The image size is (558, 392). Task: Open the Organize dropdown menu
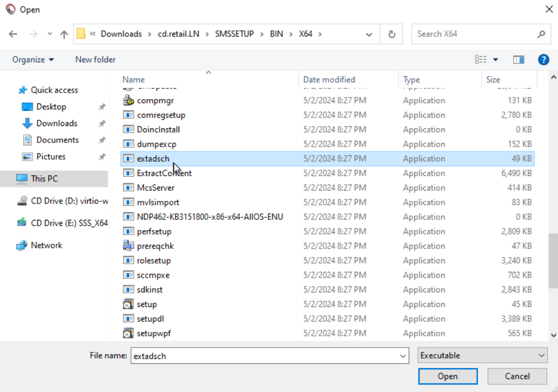(x=33, y=60)
